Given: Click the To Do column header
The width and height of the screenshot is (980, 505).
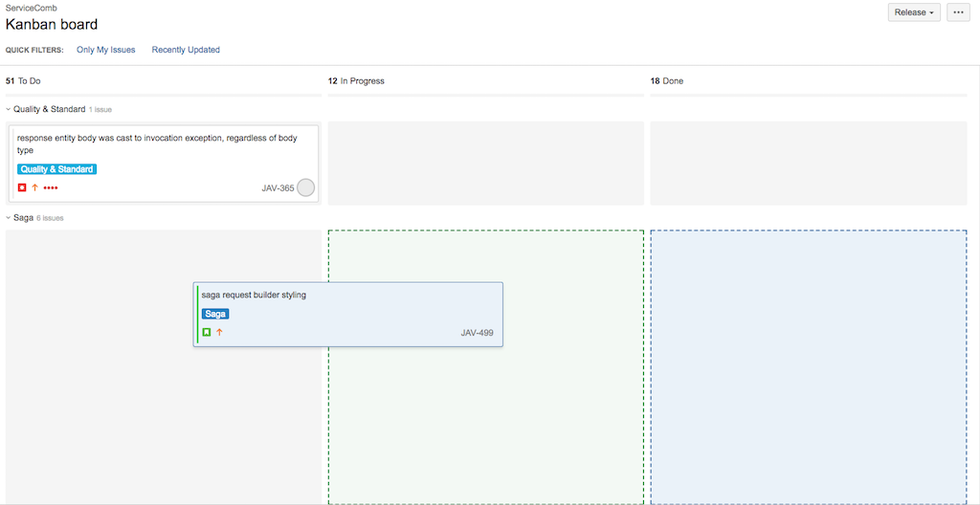Looking at the screenshot, I should click(29, 81).
